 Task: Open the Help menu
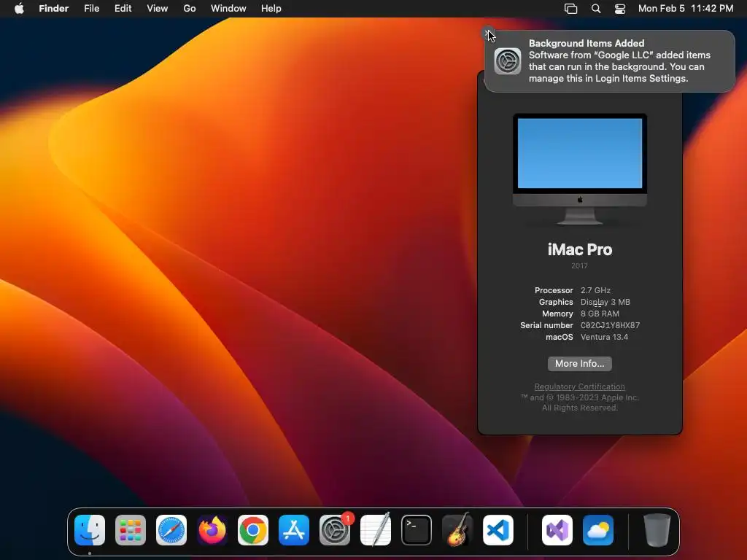271,9
